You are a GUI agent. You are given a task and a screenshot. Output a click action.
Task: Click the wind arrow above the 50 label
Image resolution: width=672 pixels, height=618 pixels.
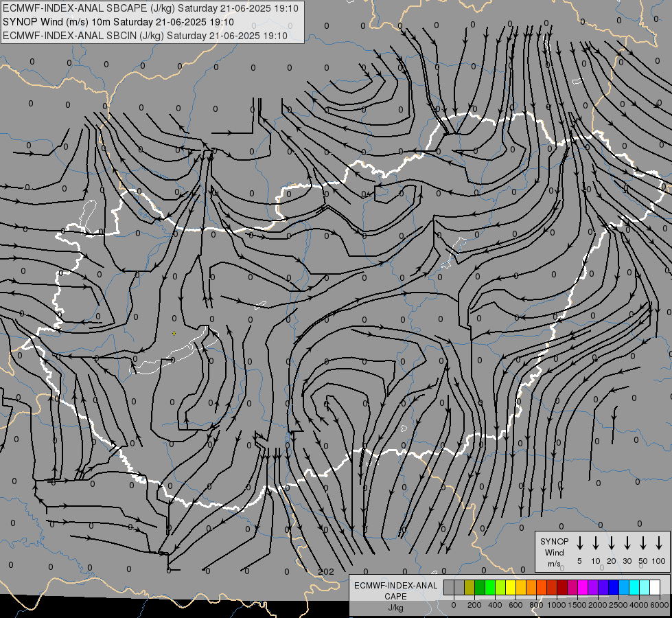tap(643, 543)
